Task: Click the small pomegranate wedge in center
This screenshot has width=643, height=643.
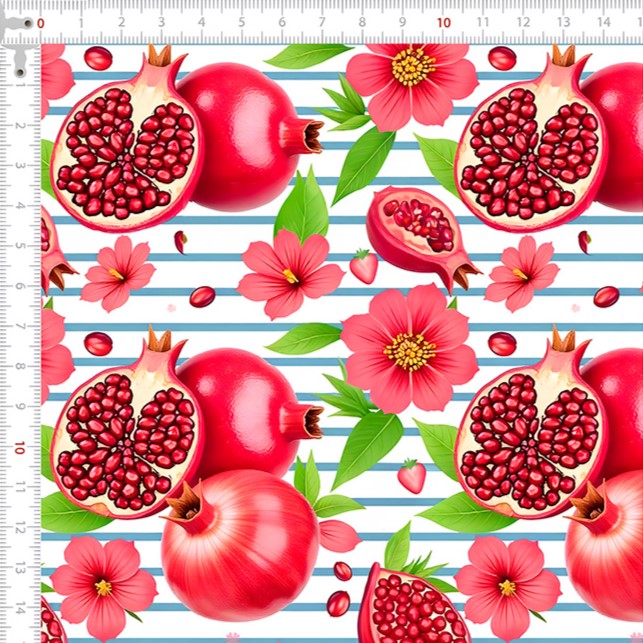Action: 420,237
